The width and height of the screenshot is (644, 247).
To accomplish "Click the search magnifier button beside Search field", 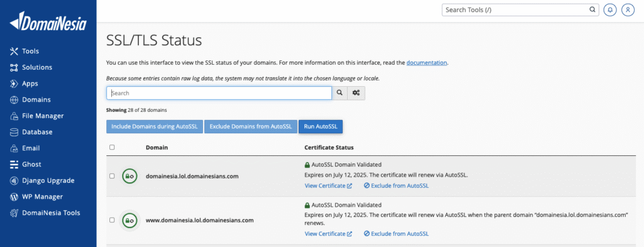I will pos(340,93).
